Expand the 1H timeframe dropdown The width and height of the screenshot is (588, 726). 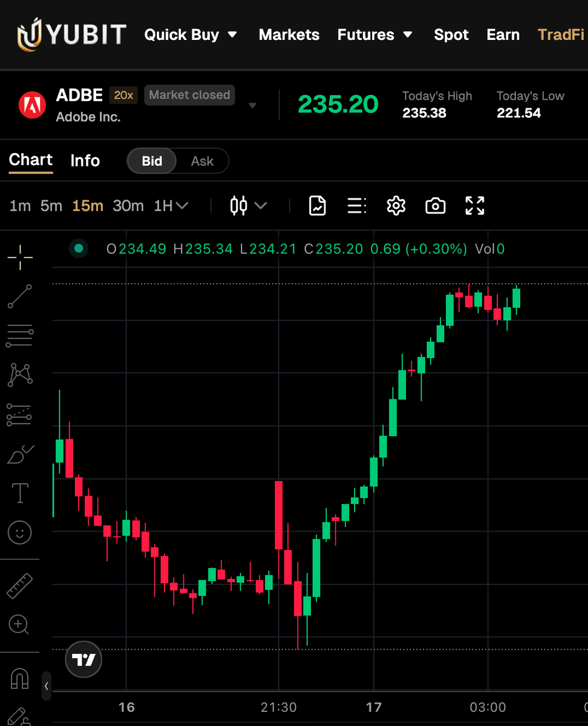[171, 206]
